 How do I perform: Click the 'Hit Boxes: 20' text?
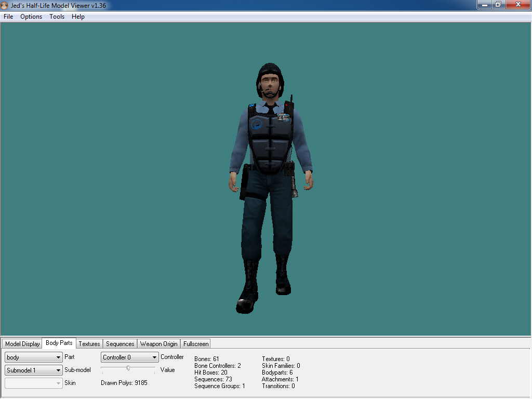click(211, 373)
